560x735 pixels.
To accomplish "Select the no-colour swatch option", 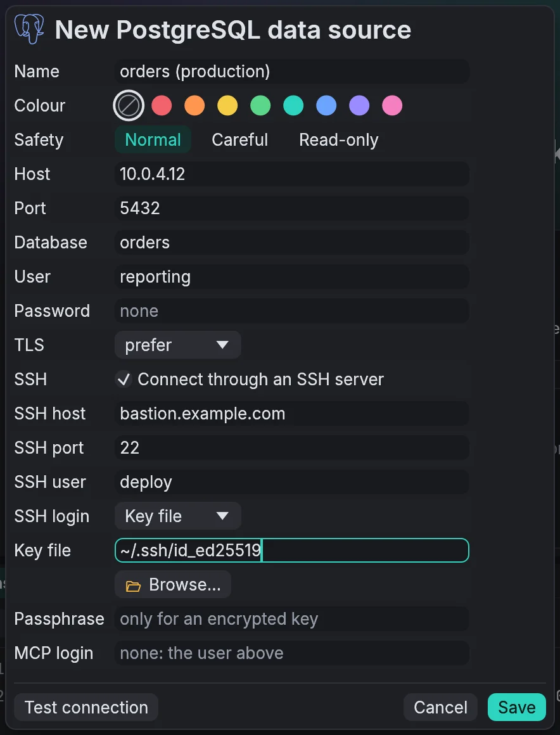I will point(129,105).
